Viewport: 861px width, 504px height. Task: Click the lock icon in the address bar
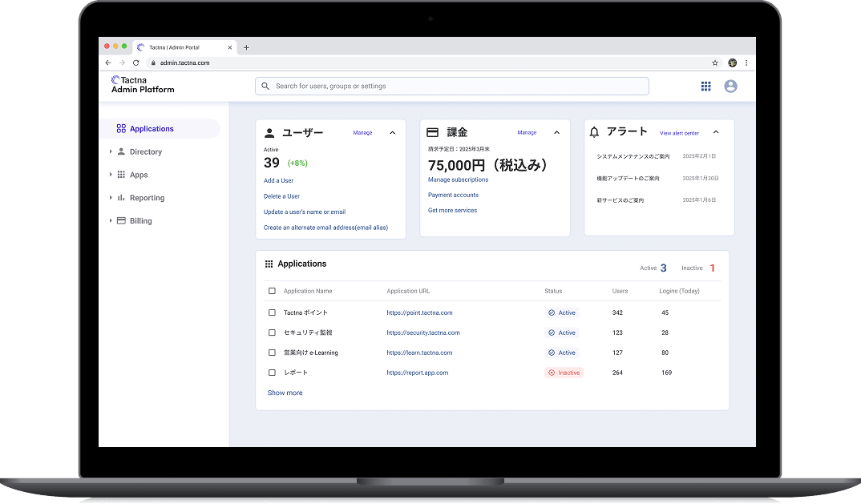pos(154,62)
